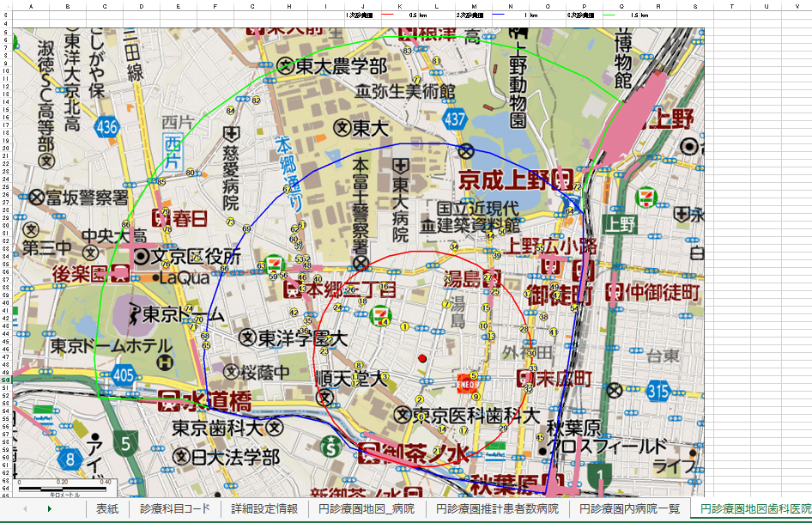This screenshot has width=812, height=523.
Task: Select column O via its header
Action: pyautogui.click(x=548, y=6)
